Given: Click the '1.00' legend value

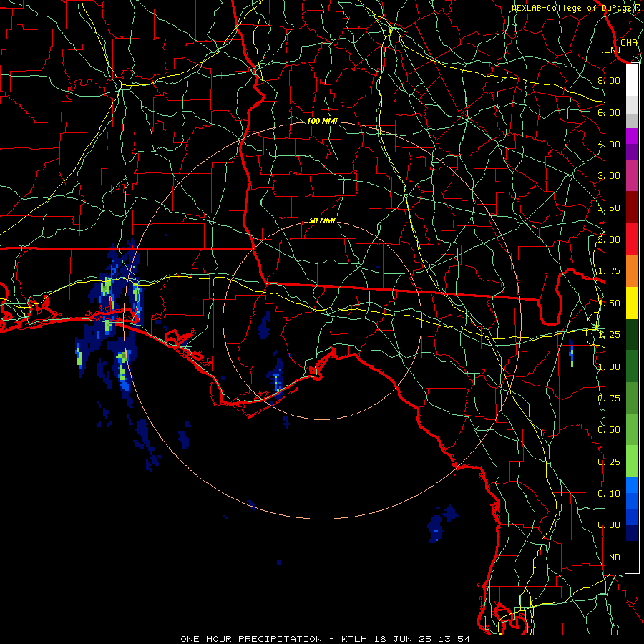Looking at the screenshot, I should pyautogui.click(x=609, y=367).
